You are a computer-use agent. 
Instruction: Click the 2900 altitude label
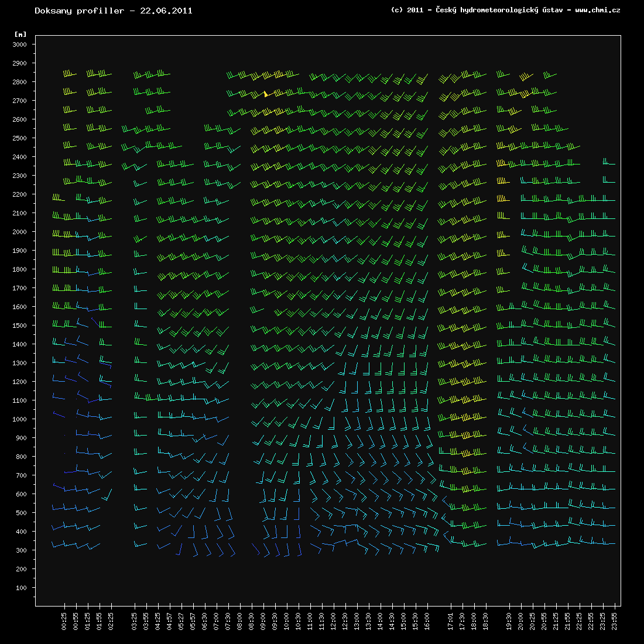point(20,63)
